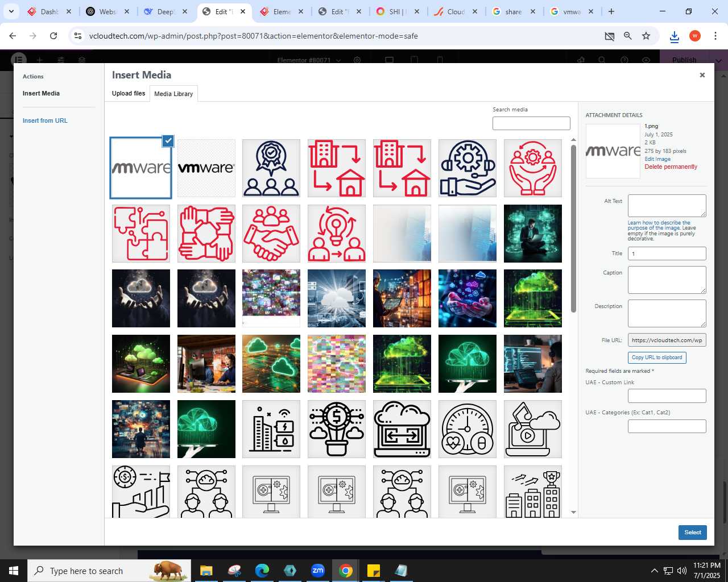Select the red handshake with people icon

(x=271, y=234)
